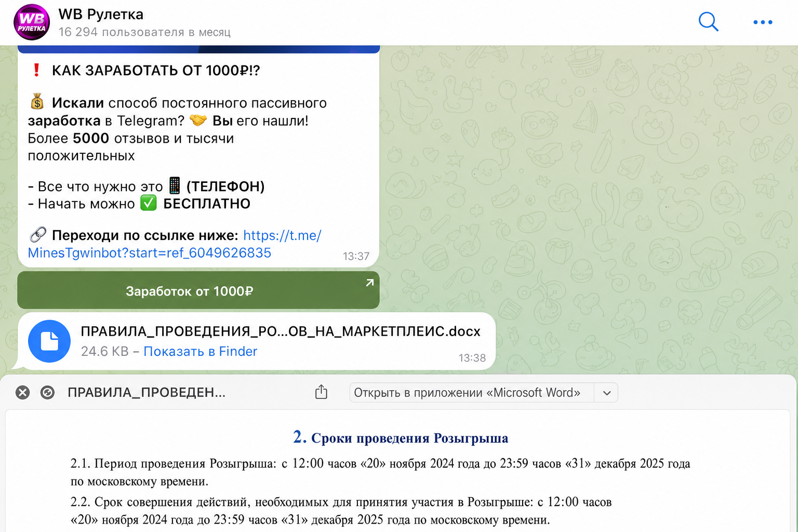Click paragraph 2.1 Период проведения Розыгрыша

pyautogui.click(x=380, y=472)
